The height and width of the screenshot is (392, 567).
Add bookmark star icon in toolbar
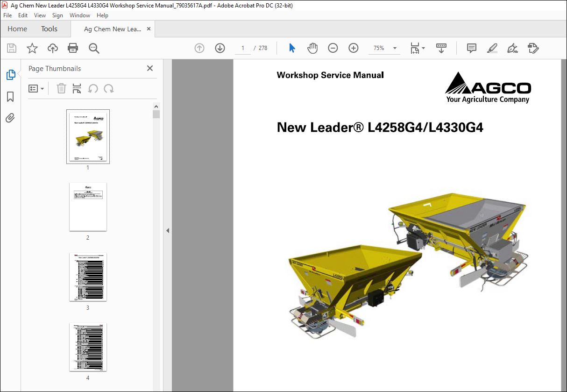coord(32,48)
